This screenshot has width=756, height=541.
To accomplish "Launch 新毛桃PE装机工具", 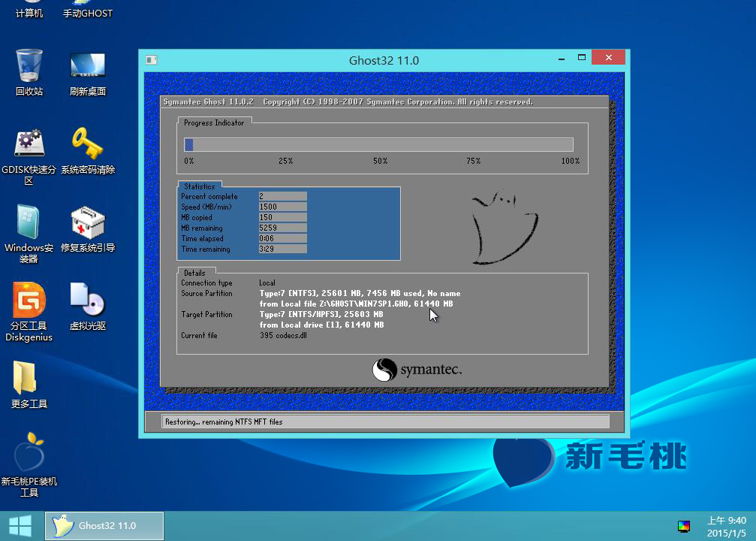I will click(29, 465).
